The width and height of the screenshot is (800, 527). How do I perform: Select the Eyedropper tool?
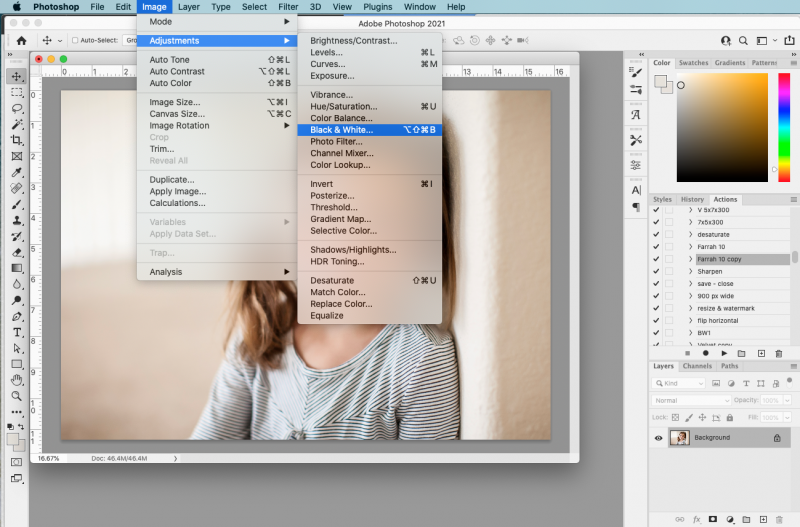coord(17,172)
